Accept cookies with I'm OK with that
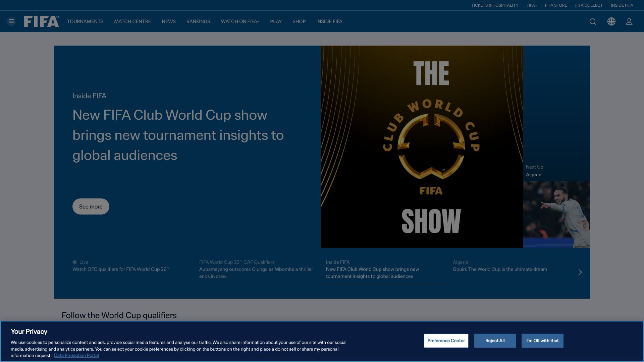Screen dimensions: 644x362 [542, 341]
